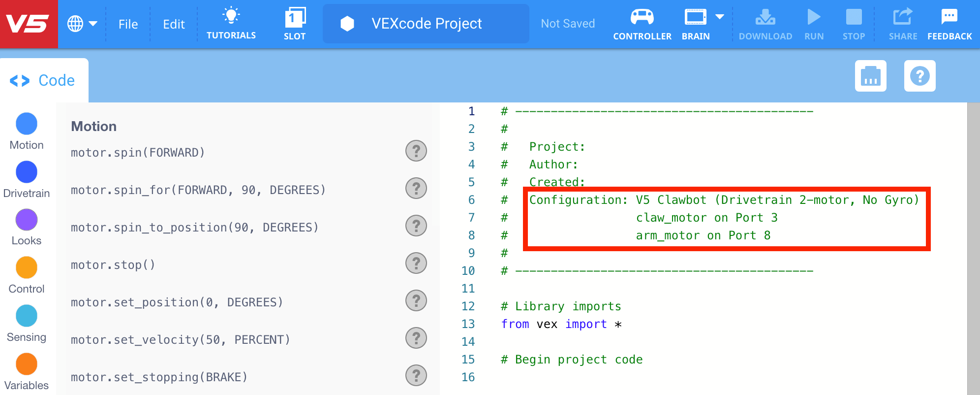The image size is (980, 395).
Task: Select the Looks category
Action: 27,228
